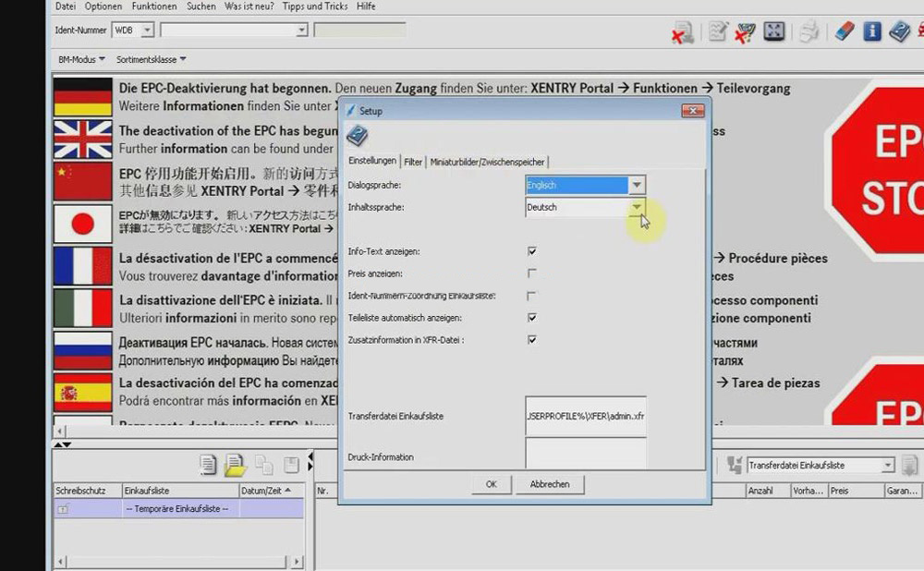Open the Tipps und Tricks menu

(315, 6)
